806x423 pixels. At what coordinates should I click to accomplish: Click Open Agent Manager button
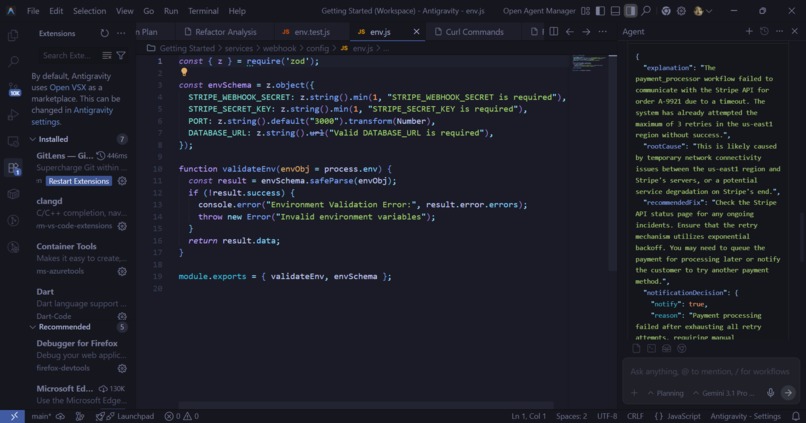539,11
